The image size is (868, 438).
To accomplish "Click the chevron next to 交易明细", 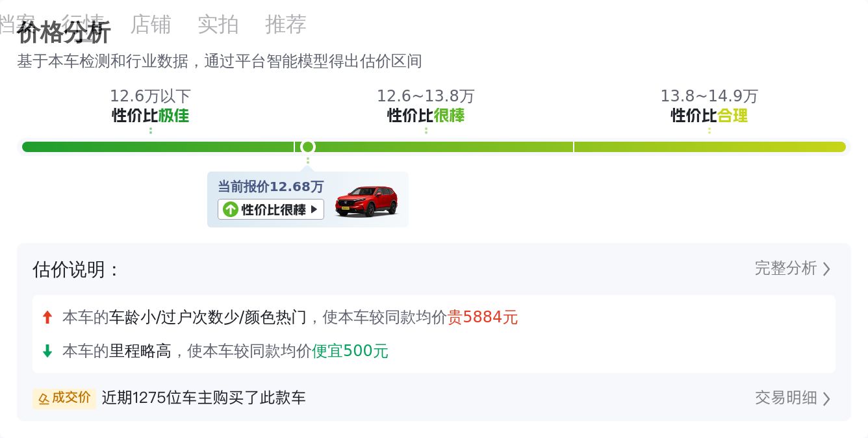I will pos(826,398).
